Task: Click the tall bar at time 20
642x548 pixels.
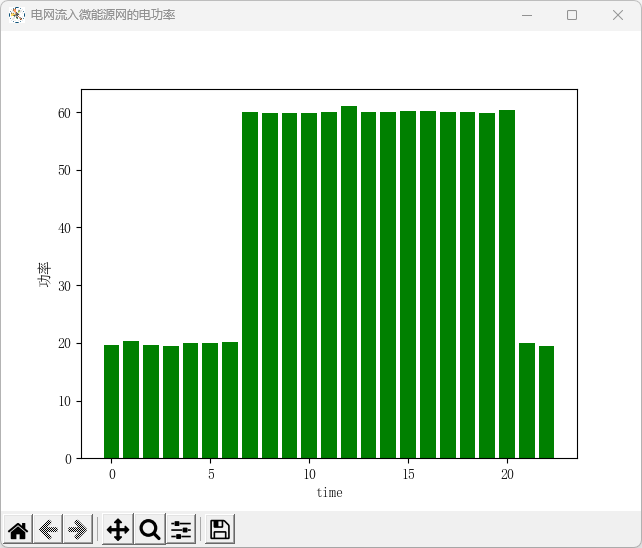Action: [x=507, y=284]
